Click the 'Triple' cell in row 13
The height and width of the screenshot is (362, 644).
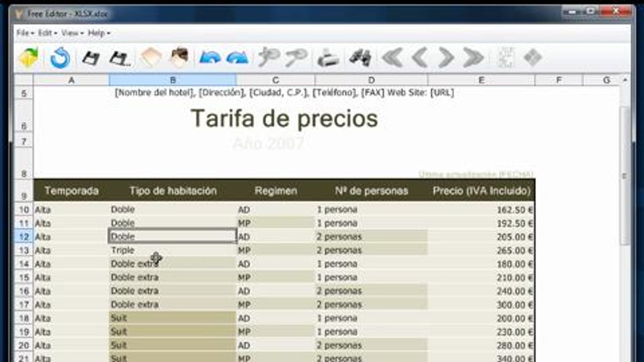(x=173, y=250)
